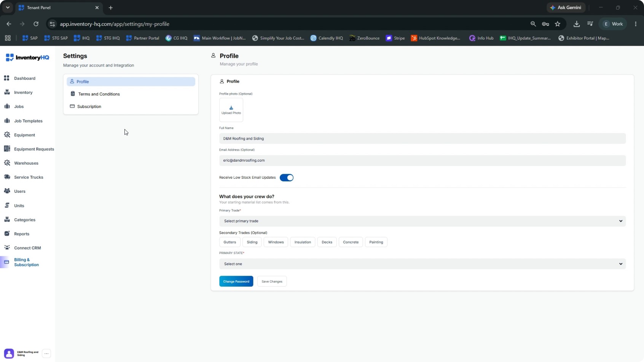Viewport: 644px width, 362px height.
Task: Open Subscription settings
Action: click(131, 106)
